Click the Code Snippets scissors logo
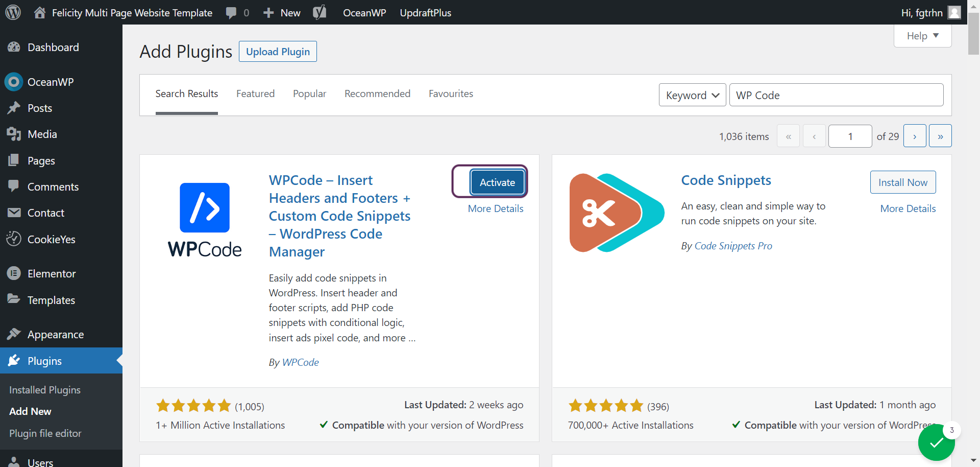980x467 pixels. click(617, 213)
